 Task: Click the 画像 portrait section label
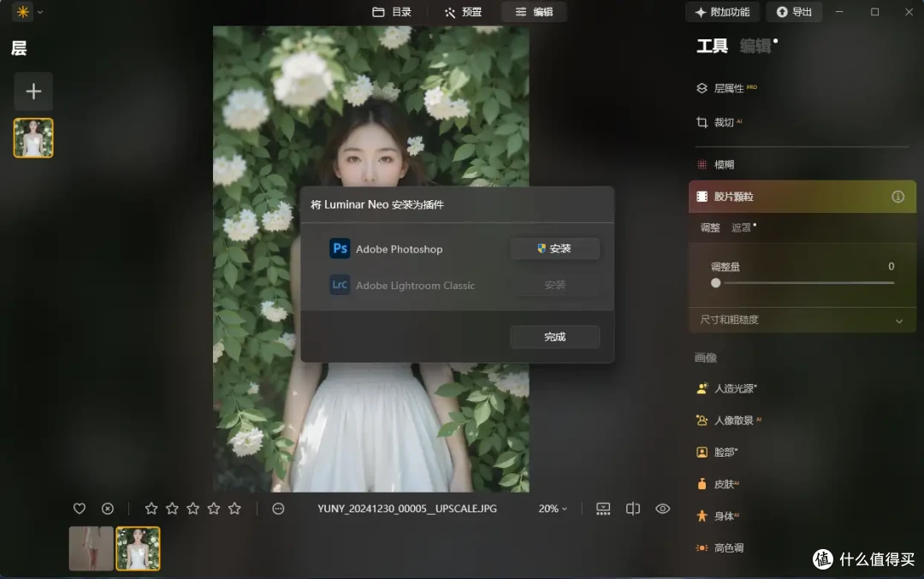point(705,357)
